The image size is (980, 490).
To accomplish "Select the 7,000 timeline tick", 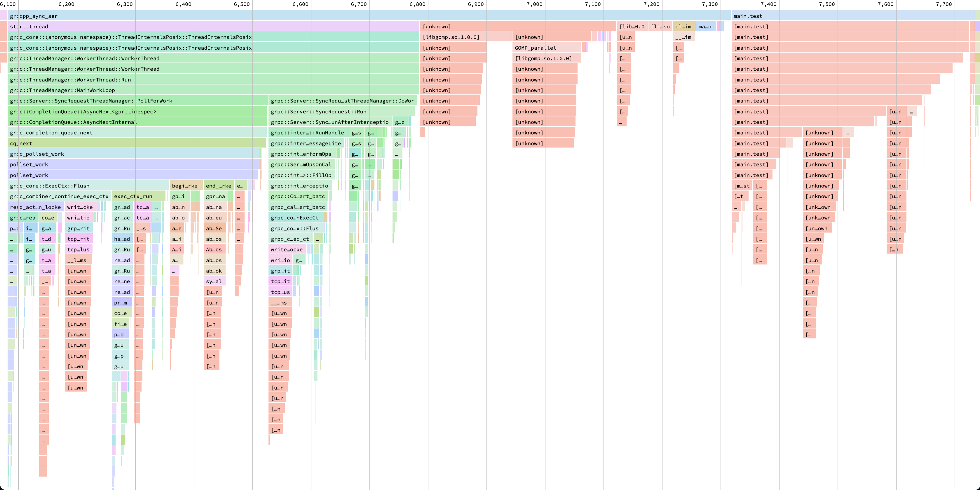I will [x=535, y=4].
